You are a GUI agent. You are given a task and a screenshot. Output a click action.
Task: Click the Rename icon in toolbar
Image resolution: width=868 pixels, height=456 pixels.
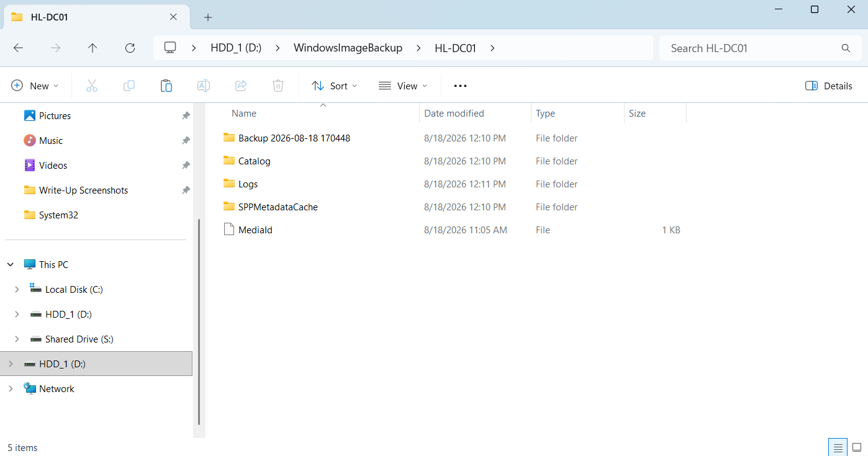[x=204, y=86]
